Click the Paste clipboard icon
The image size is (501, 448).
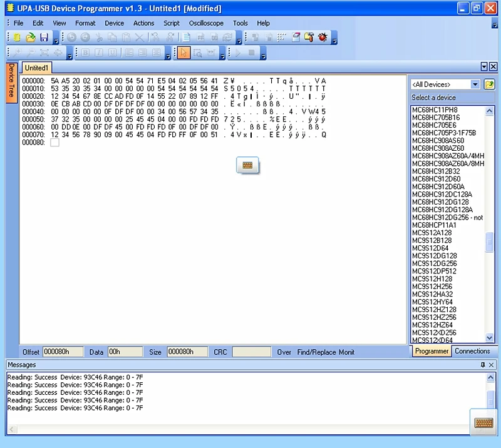(x=126, y=38)
